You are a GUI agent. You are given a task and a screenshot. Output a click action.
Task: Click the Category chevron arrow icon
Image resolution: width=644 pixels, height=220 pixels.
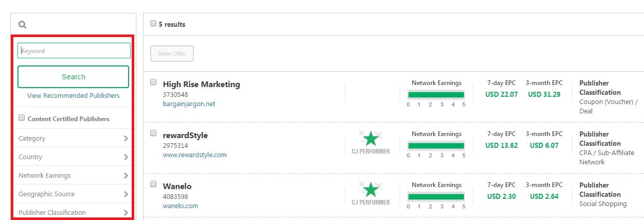126,139
